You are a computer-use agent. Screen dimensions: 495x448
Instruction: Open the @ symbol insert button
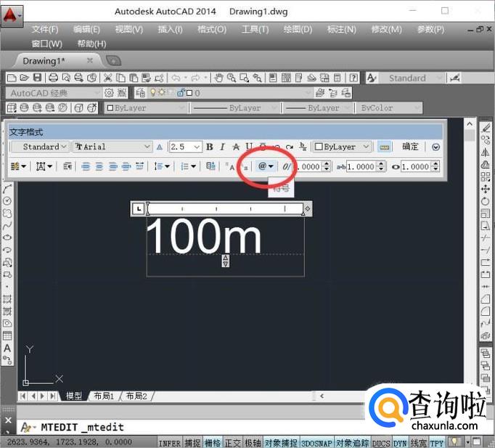[x=266, y=166]
